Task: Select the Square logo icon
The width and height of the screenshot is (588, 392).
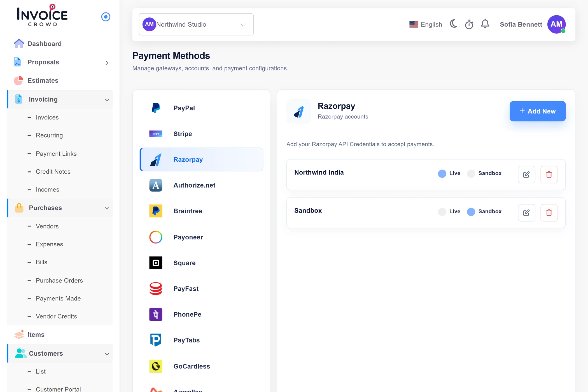Action: pyautogui.click(x=156, y=263)
